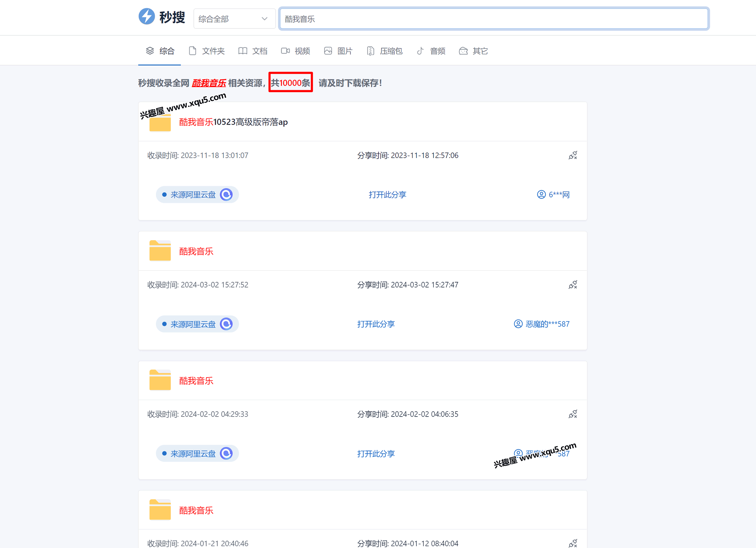This screenshot has height=548, width=756.
Task: Open 打开此分享 for the 2024-02-02 result
Action: point(376,454)
